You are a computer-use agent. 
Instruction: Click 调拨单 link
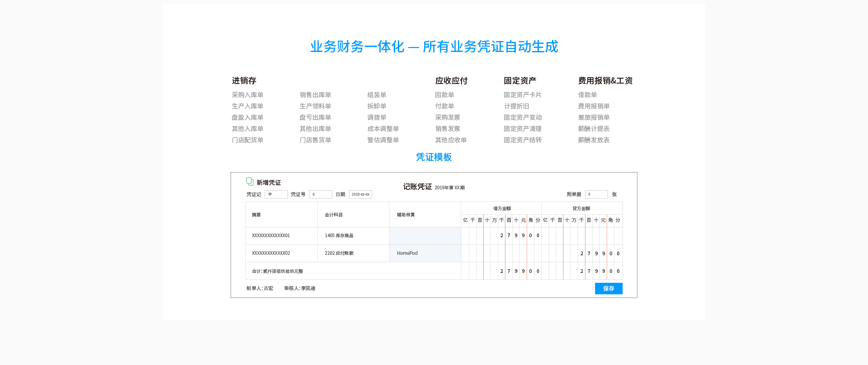(377, 117)
